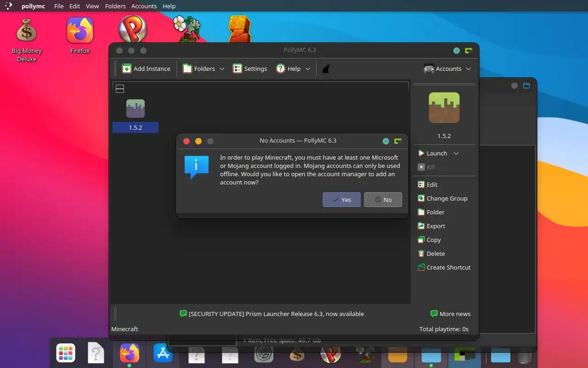588x368 pixels.
Task: Click Delete instance action
Action: click(x=431, y=253)
